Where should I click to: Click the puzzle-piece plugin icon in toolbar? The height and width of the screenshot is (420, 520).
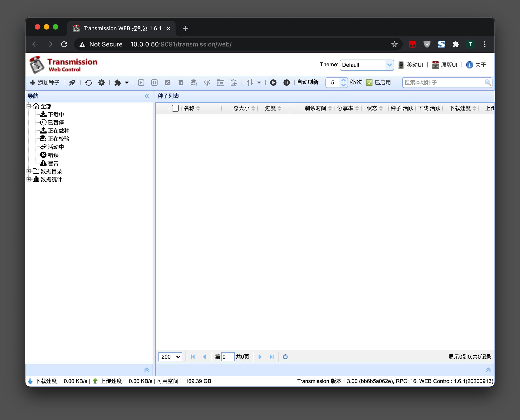118,83
